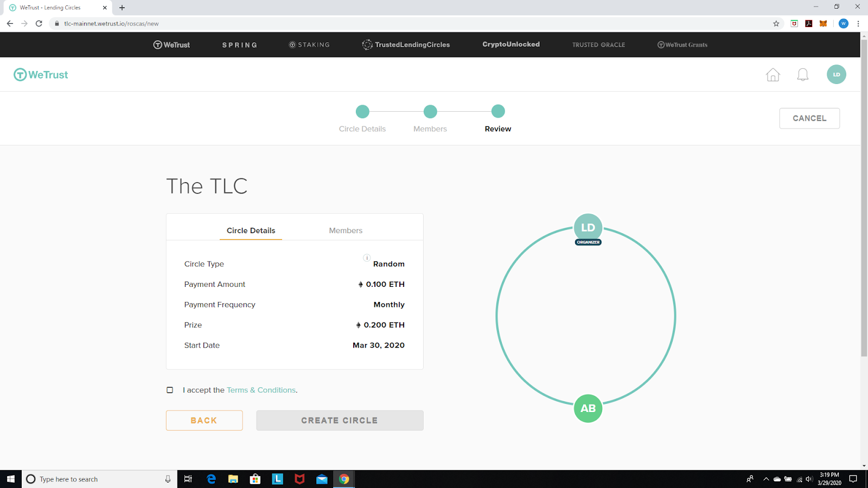Open the Mail app in taskbar
The height and width of the screenshot is (488, 868).
322,479
